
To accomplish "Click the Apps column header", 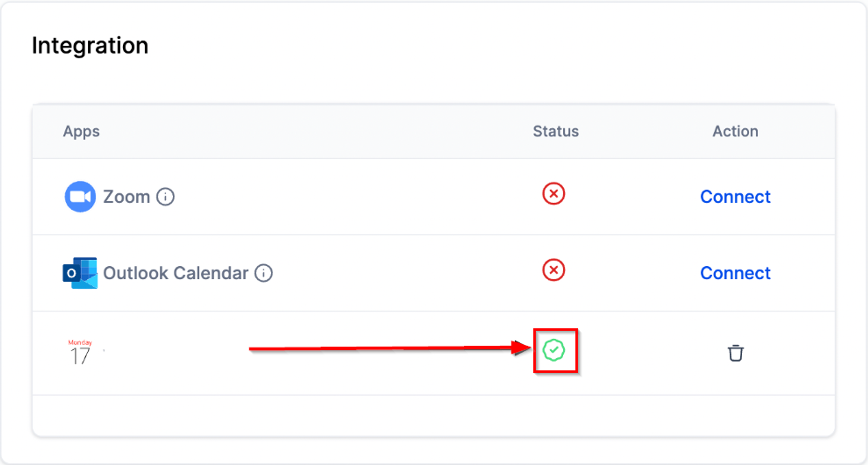I will [81, 131].
